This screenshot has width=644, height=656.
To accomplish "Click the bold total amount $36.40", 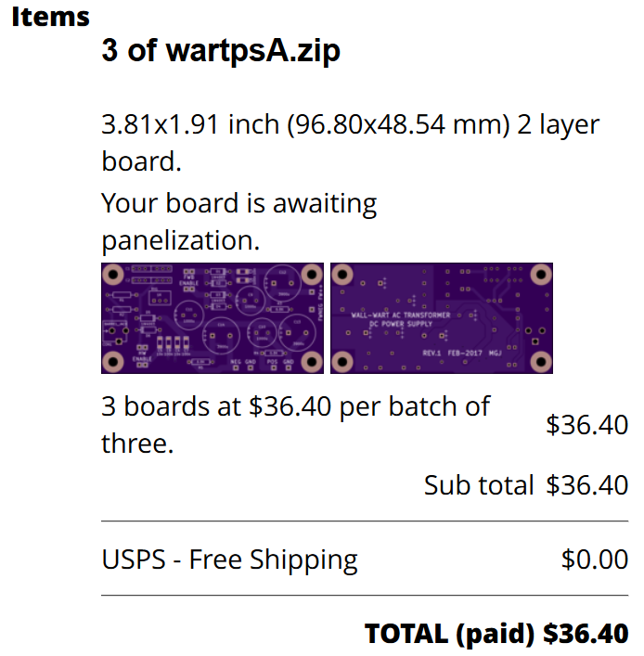I will pos(586,634).
